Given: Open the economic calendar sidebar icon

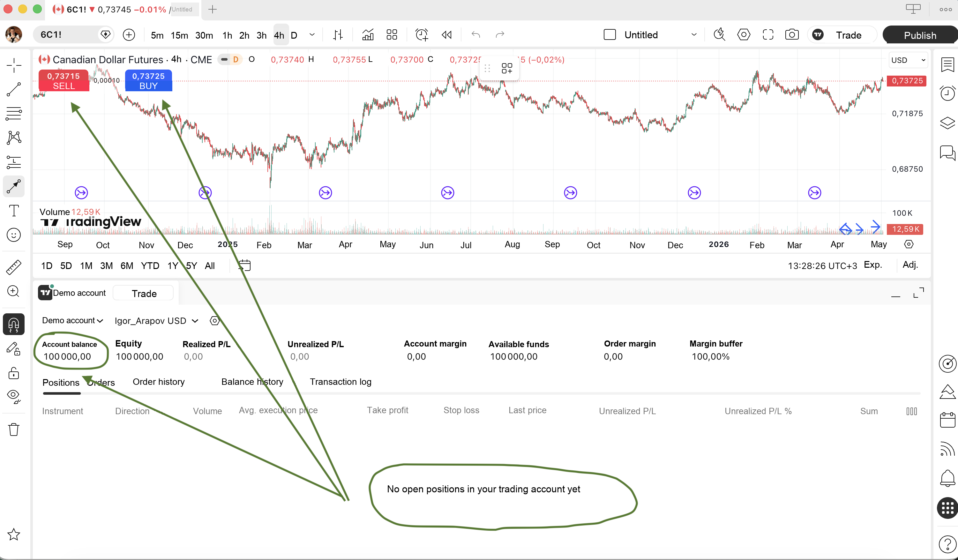Looking at the screenshot, I should tap(947, 420).
